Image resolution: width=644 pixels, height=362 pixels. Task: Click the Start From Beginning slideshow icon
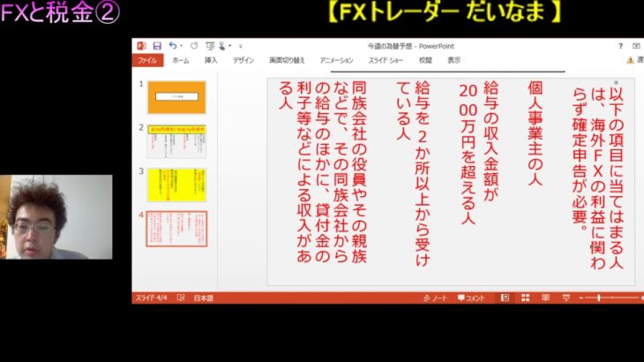click(x=210, y=46)
